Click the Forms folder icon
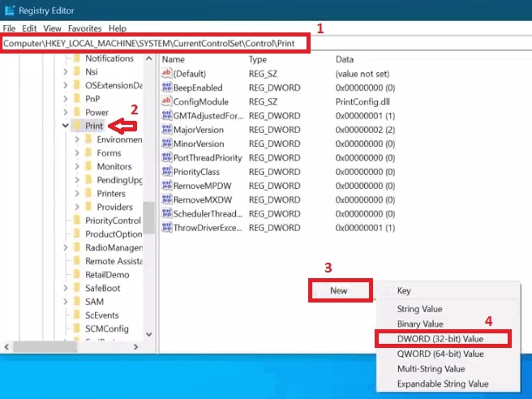 click(x=88, y=153)
